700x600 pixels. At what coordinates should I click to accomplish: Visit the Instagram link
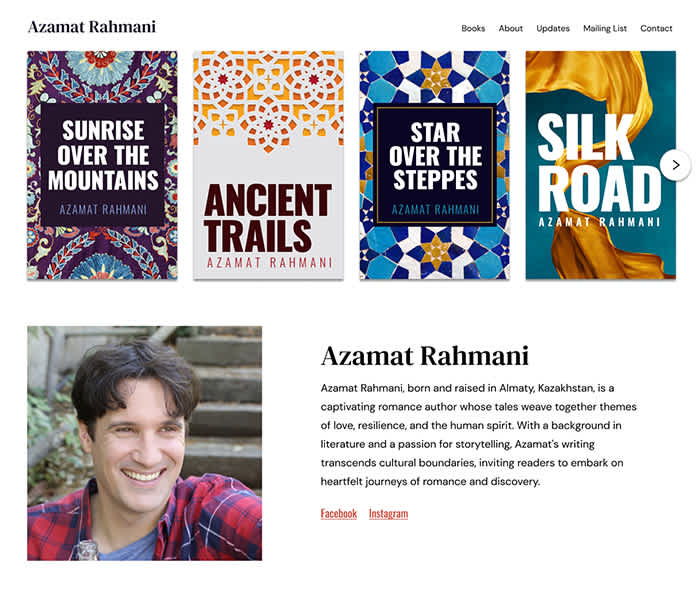pos(388,513)
